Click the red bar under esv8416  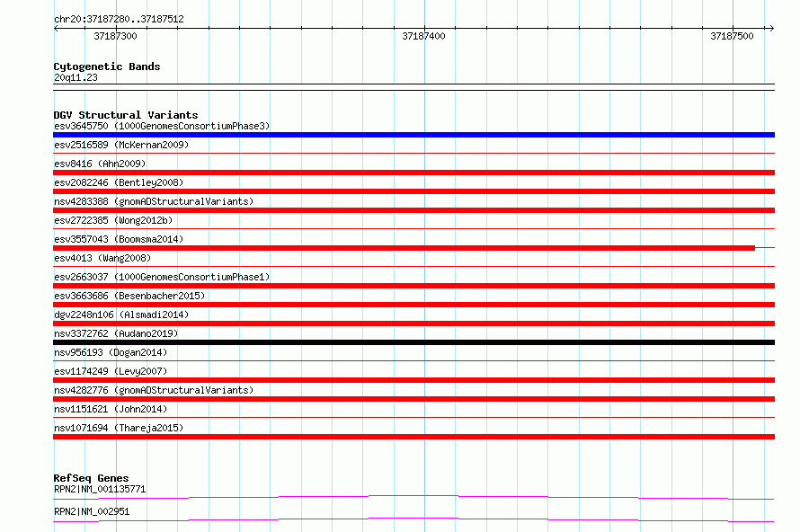pyautogui.click(x=413, y=173)
